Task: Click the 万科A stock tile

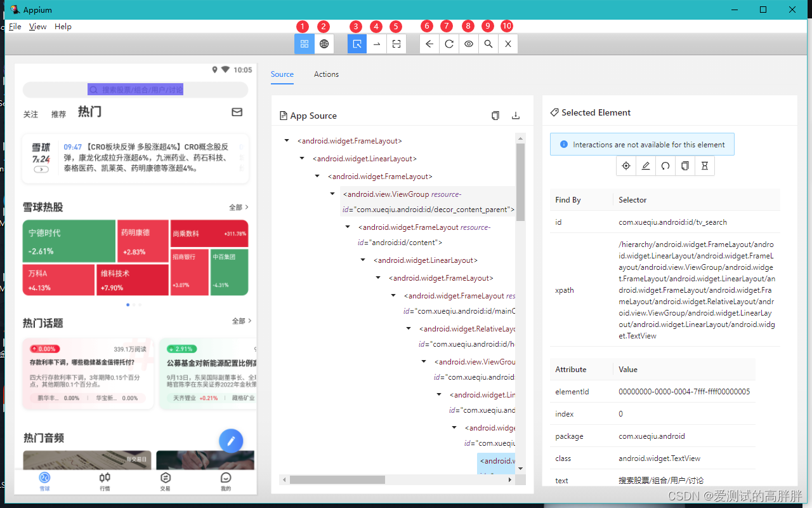Action: coord(58,280)
